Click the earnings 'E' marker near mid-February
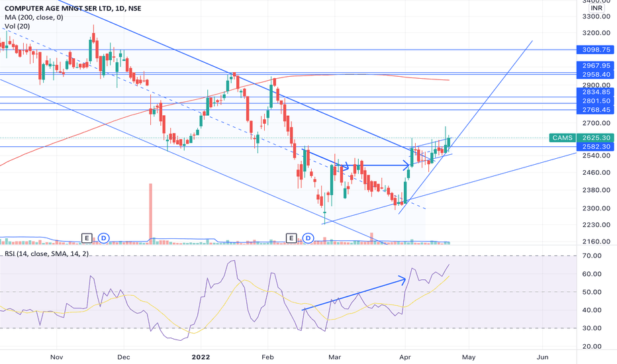This screenshot has width=617, height=364. (x=291, y=238)
